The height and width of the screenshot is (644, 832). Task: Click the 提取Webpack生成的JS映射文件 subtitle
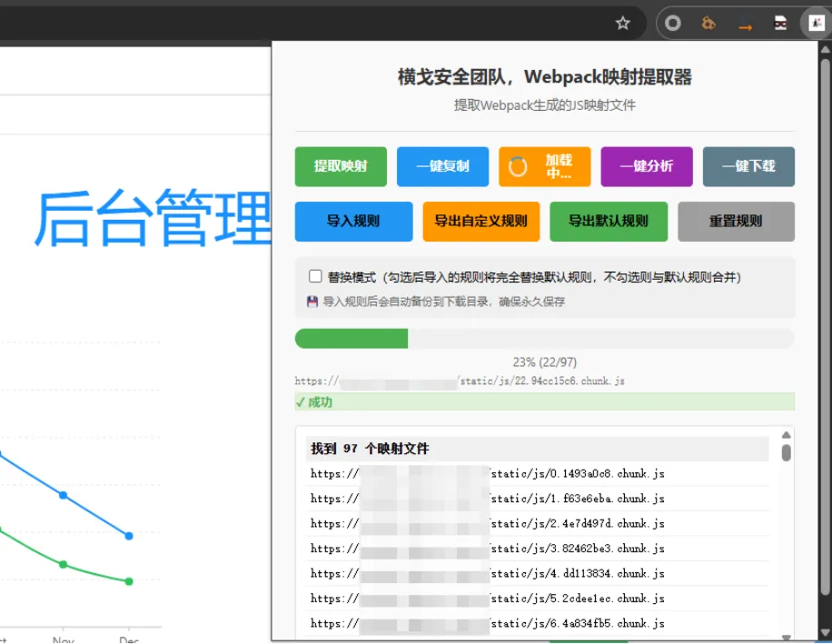[x=544, y=105]
